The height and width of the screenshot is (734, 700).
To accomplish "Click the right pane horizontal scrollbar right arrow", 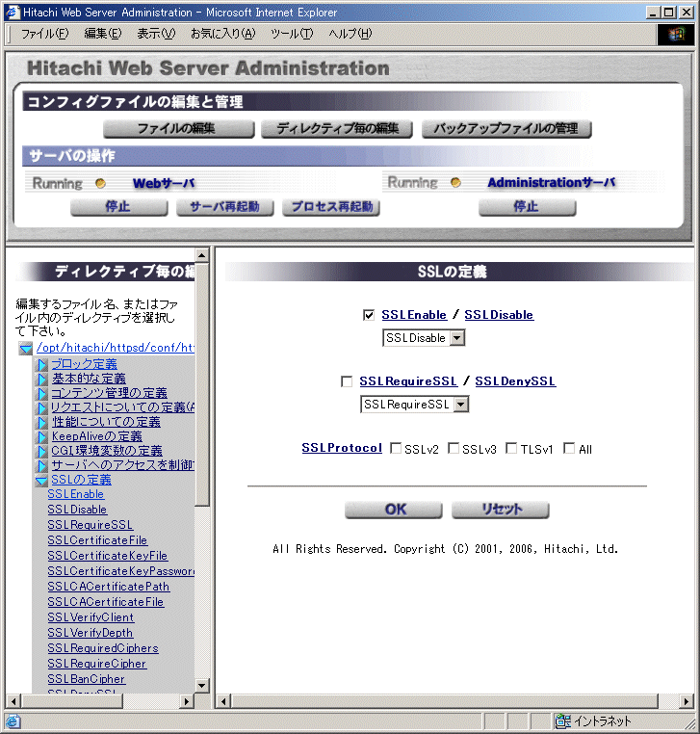I will (686, 701).
